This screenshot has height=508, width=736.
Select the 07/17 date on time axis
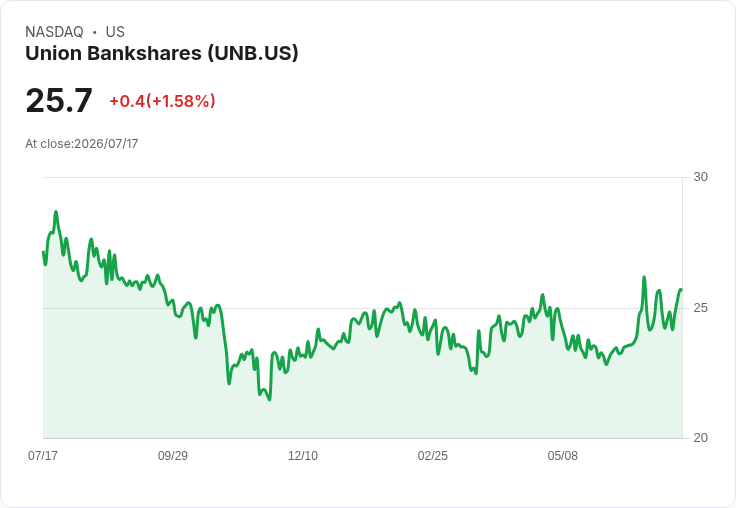tap(43, 455)
